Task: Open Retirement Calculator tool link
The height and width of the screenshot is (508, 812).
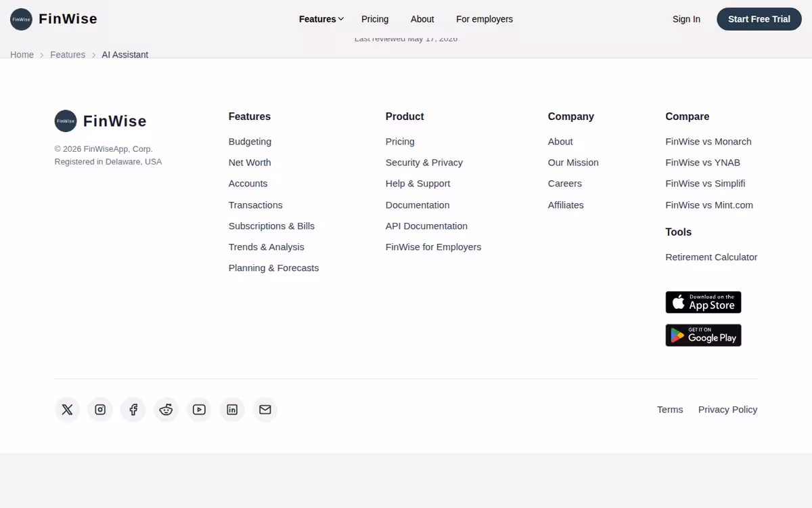Action: (711, 257)
